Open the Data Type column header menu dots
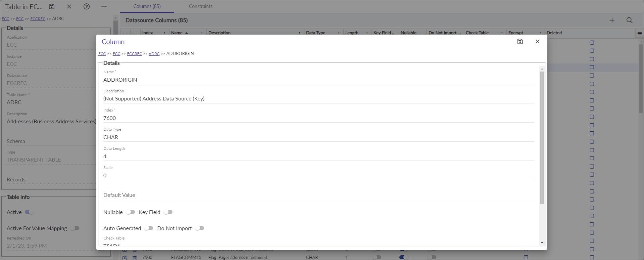 (x=339, y=33)
